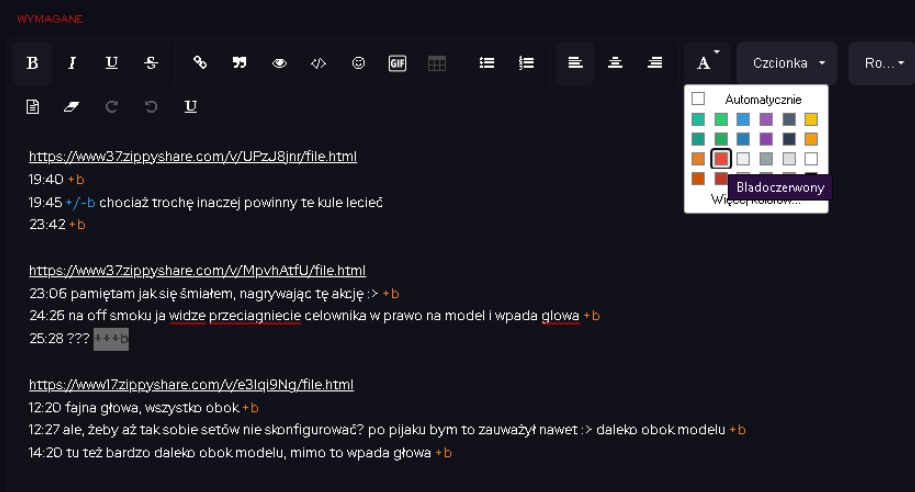Screen dimensions: 915x492
Task: Click the red WYMAGANE label
Action: pos(50,19)
